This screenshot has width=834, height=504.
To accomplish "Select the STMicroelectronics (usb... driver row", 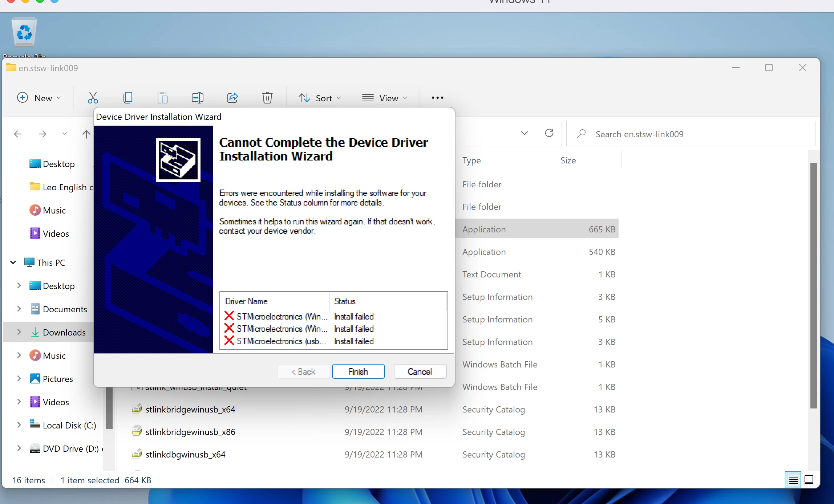I will [x=333, y=341].
